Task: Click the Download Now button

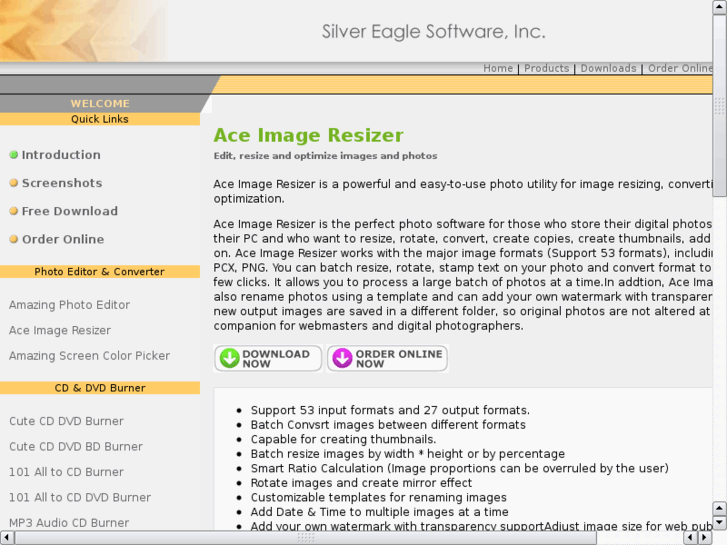Action: [268, 358]
